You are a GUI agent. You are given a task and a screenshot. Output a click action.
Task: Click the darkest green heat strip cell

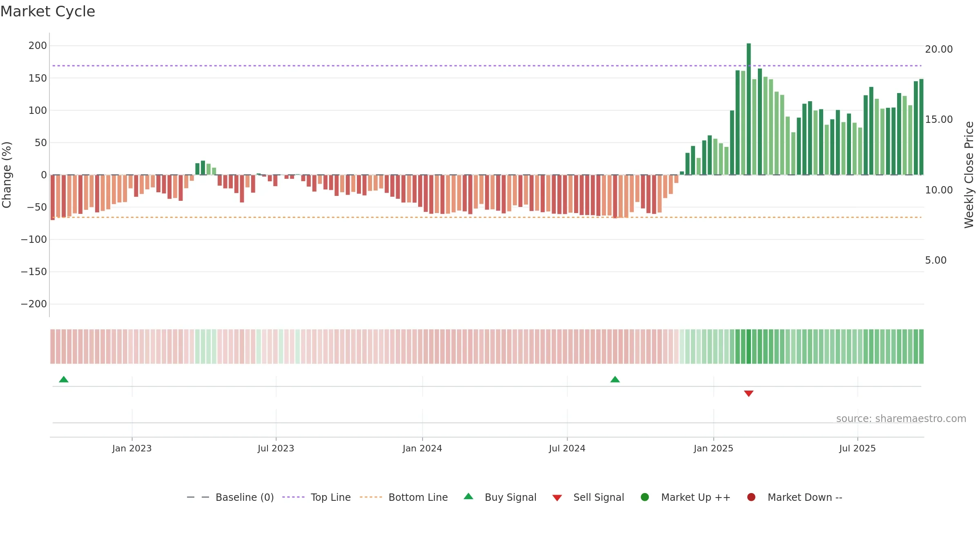tap(748, 347)
